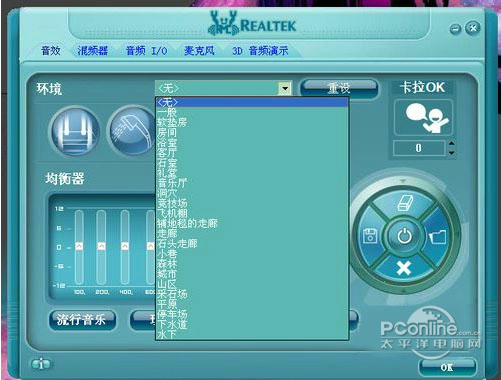This screenshot has width=501, height=380.
Task: Choose 铺地毯的走廊 in the environment list
Action: [x=252, y=223]
